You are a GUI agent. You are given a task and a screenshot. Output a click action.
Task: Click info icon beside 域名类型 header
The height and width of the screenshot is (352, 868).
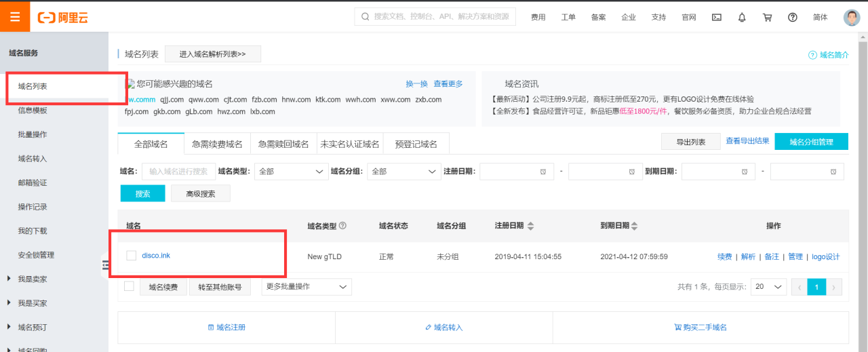(342, 226)
